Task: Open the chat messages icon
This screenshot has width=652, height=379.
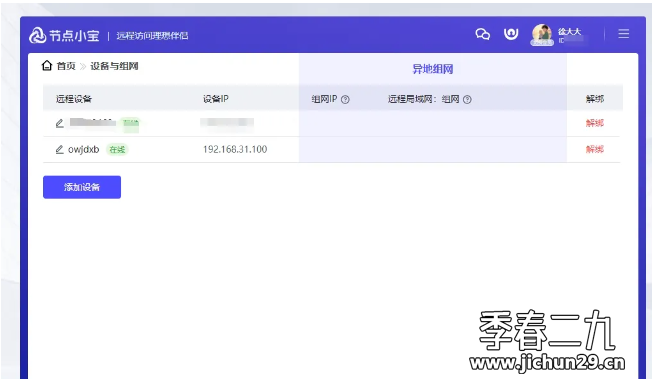Action: tap(482, 34)
